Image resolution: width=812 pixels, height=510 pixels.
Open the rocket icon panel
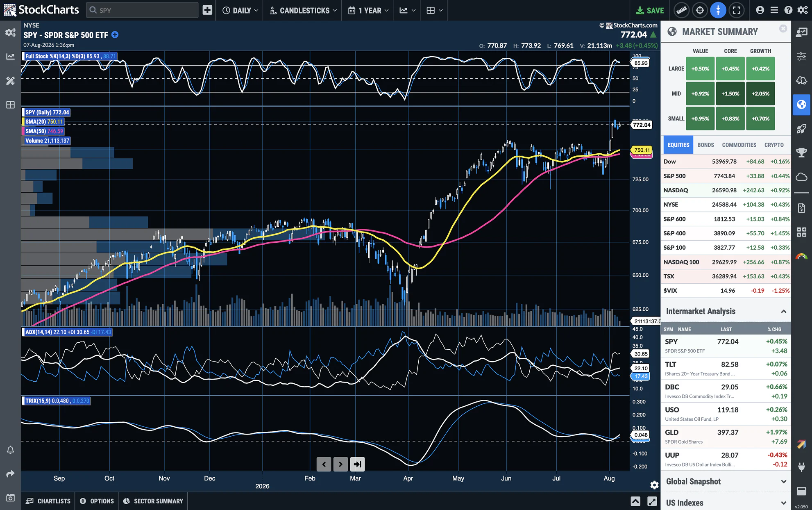(x=801, y=129)
